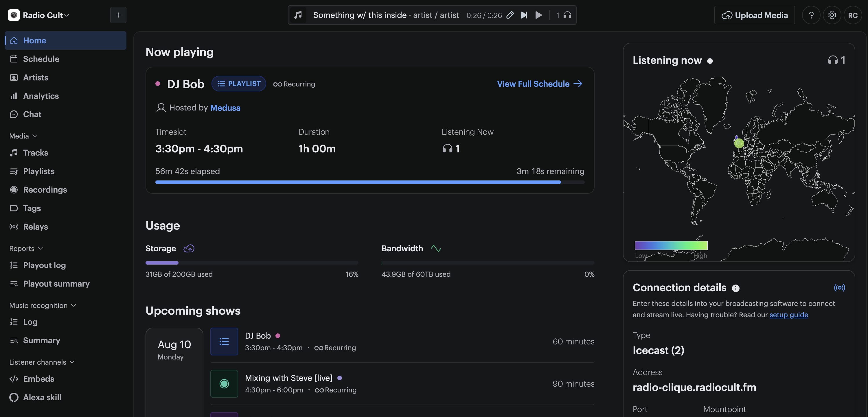Collapse the Reports sidebar group
This screenshot has height=417, width=868.
point(26,248)
